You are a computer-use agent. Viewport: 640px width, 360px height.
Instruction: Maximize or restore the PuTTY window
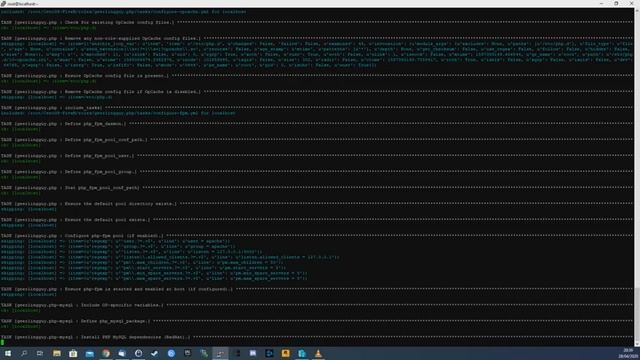[616, 3]
